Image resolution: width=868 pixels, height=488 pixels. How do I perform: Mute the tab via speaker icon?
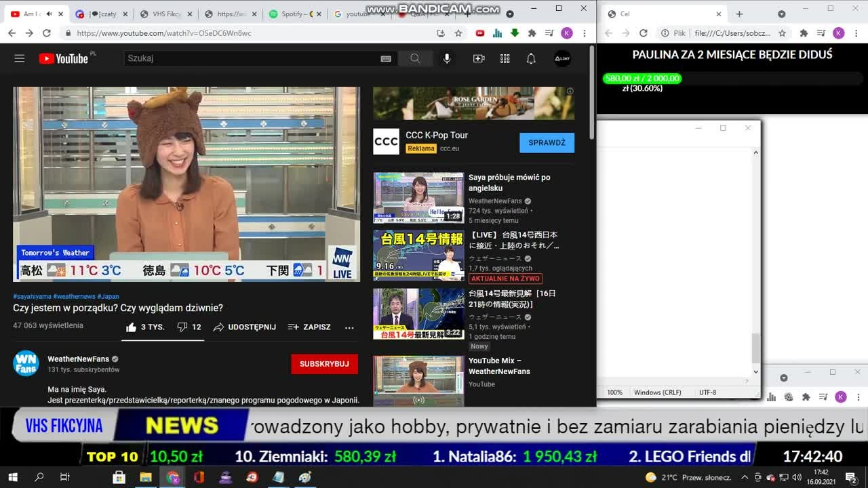pos(49,14)
